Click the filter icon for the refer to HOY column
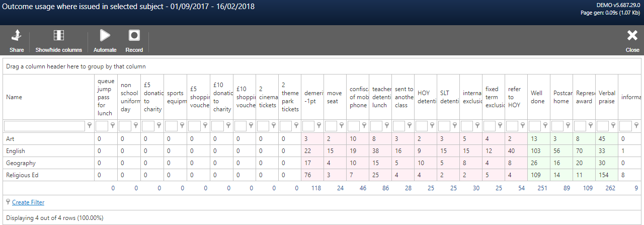This screenshot has height=225, width=644. pos(523,126)
